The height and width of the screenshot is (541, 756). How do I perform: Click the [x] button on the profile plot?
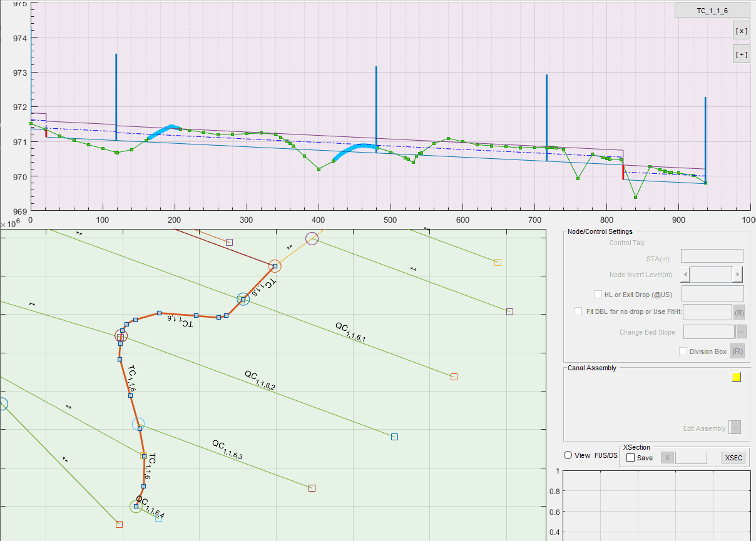pyautogui.click(x=742, y=31)
